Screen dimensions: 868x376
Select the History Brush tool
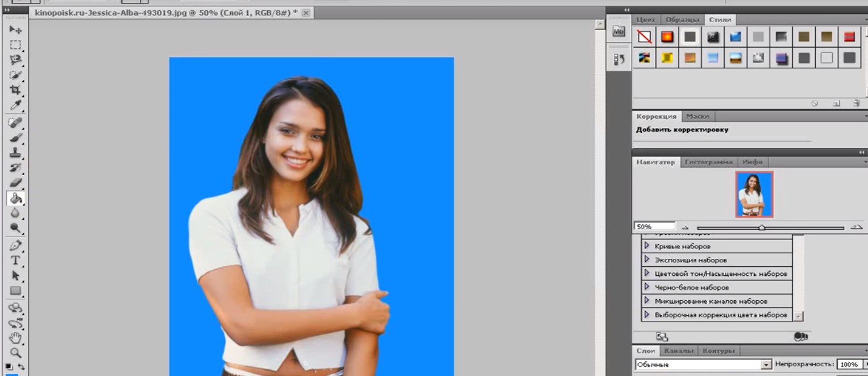15,168
